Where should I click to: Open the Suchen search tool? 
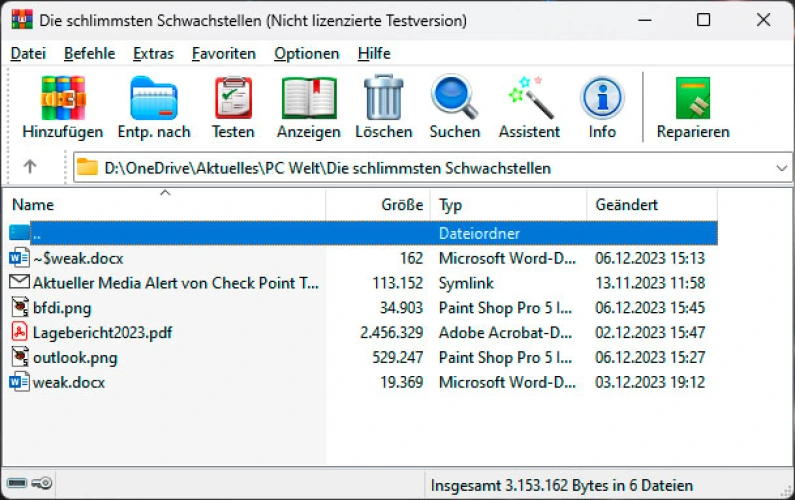(x=455, y=99)
